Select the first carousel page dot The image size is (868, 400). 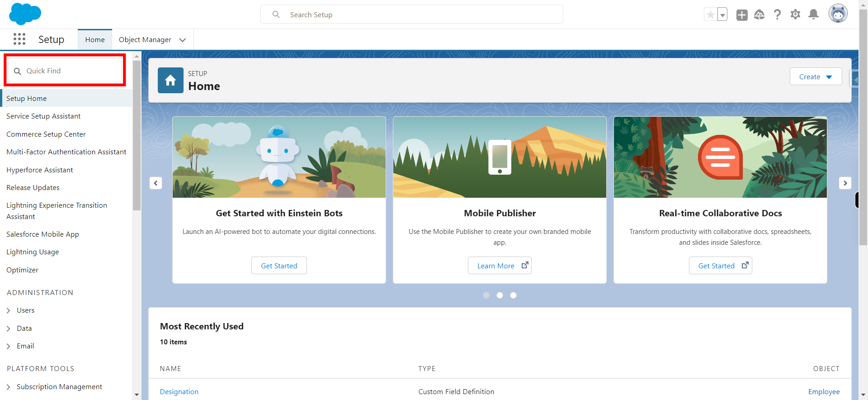click(486, 295)
